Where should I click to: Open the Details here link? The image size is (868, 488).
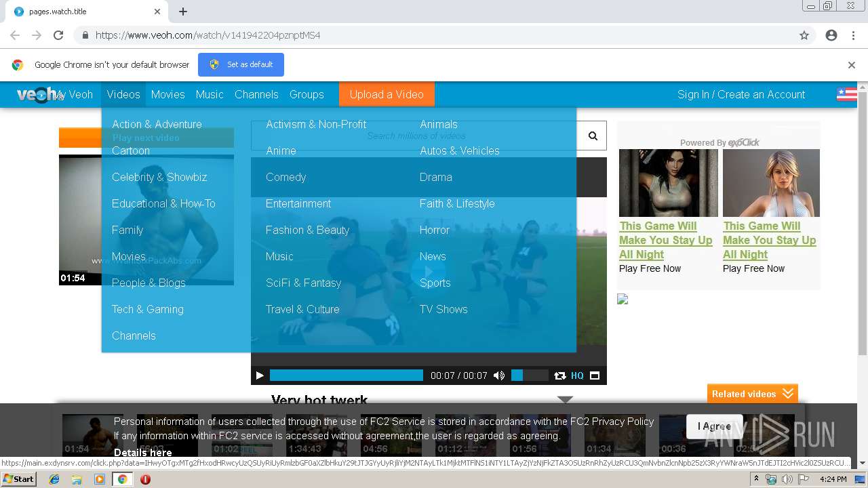(142, 452)
